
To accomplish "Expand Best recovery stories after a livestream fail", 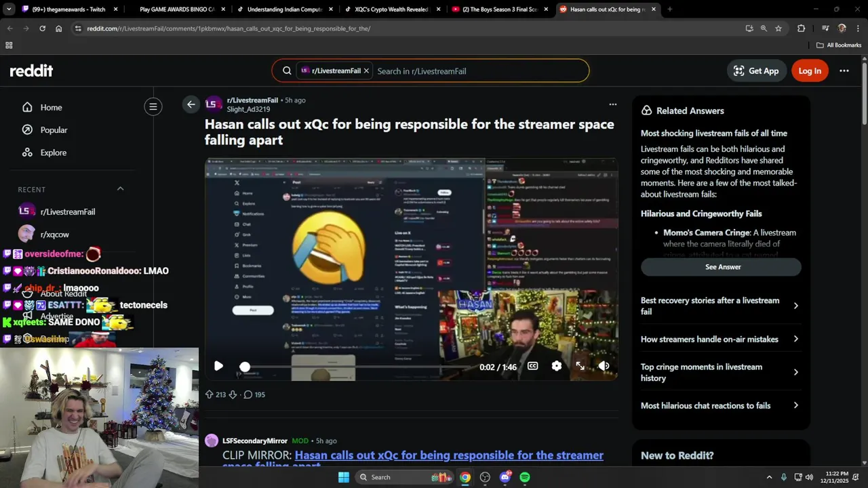I will point(720,306).
